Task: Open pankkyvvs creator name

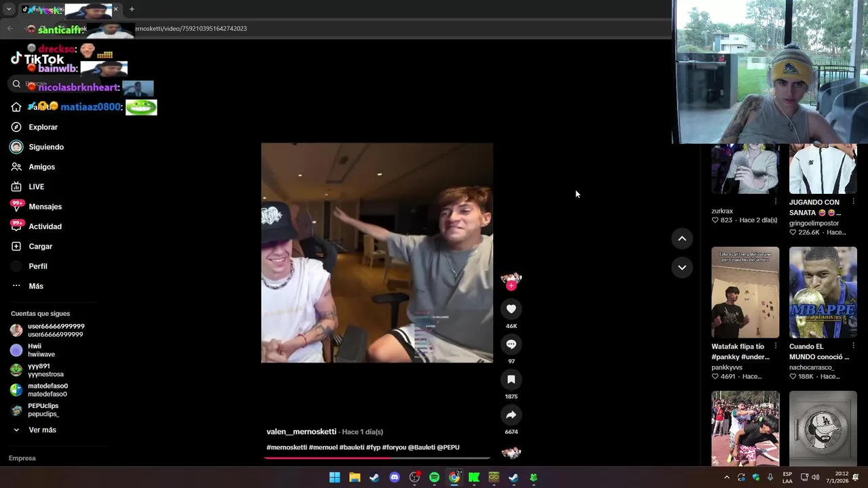Action: click(727, 367)
